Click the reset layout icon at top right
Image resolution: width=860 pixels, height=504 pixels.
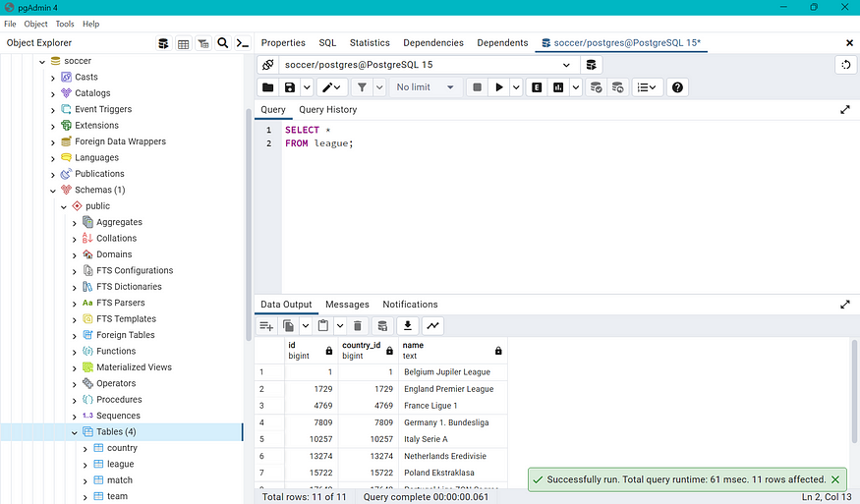(845, 65)
